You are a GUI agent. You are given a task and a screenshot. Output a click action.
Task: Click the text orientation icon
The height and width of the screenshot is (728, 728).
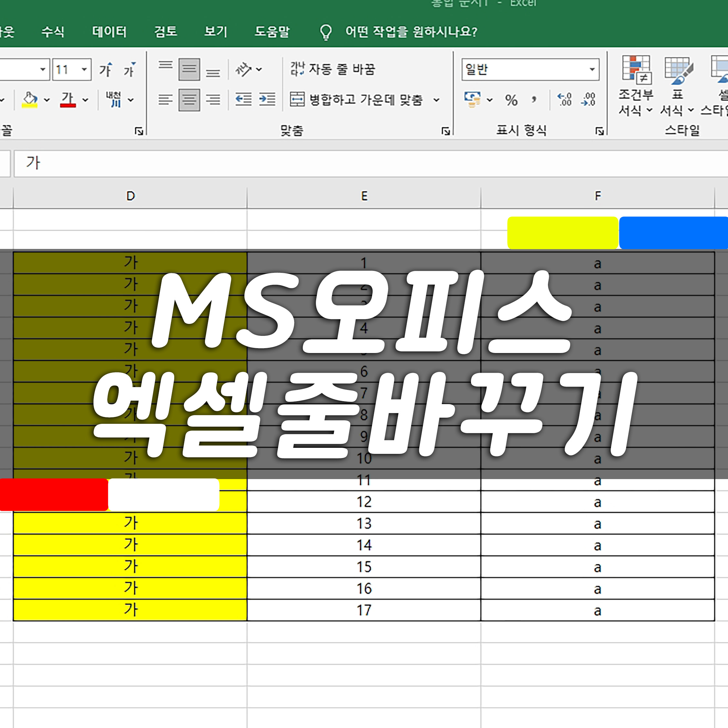(x=243, y=69)
